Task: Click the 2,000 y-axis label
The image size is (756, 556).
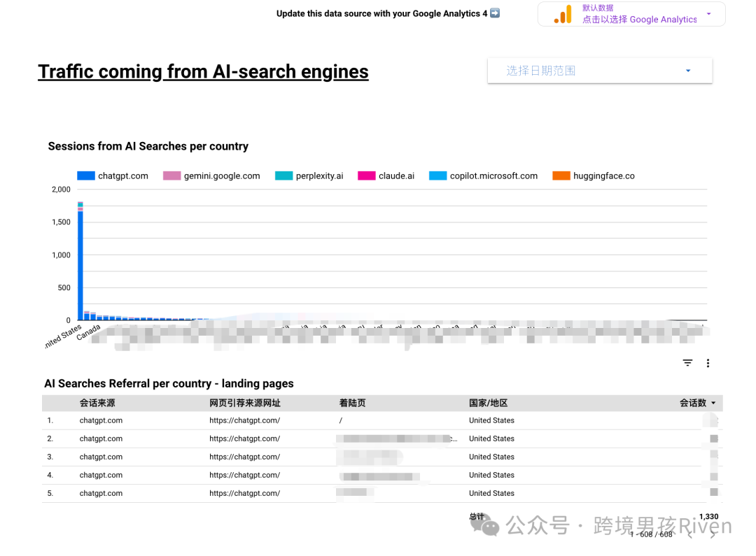Action: coord(61,190)
